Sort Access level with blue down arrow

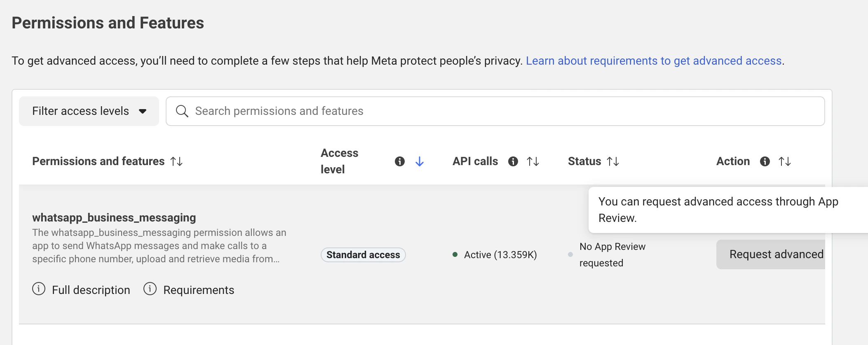pyautogui.click(x=420, y=161)
